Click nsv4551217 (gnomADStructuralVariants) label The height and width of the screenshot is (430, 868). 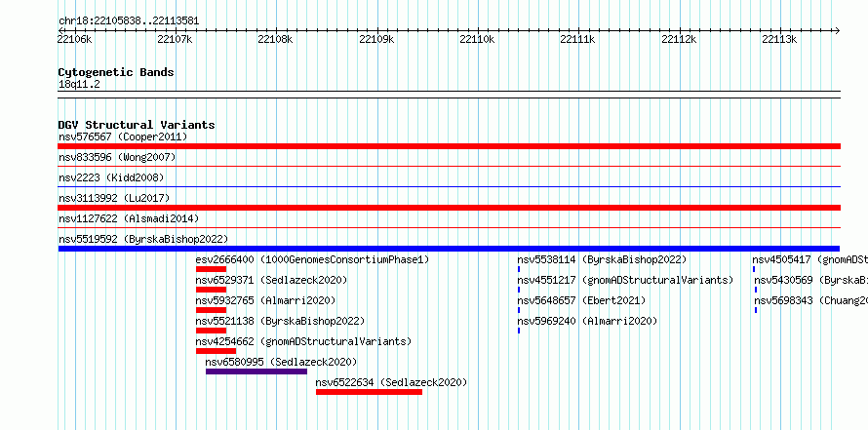pos(625,280)
